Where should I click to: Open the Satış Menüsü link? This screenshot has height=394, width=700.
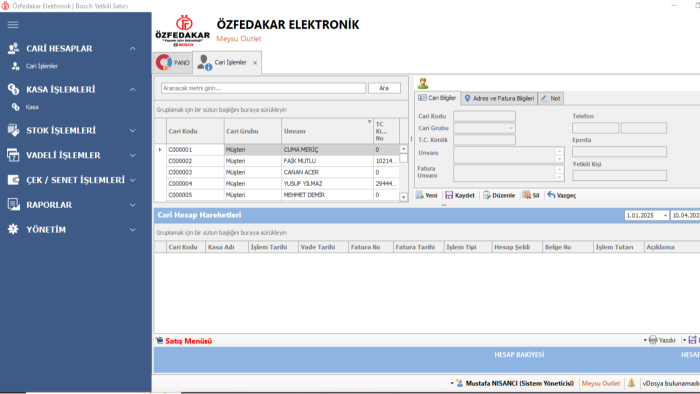(188, 341)
